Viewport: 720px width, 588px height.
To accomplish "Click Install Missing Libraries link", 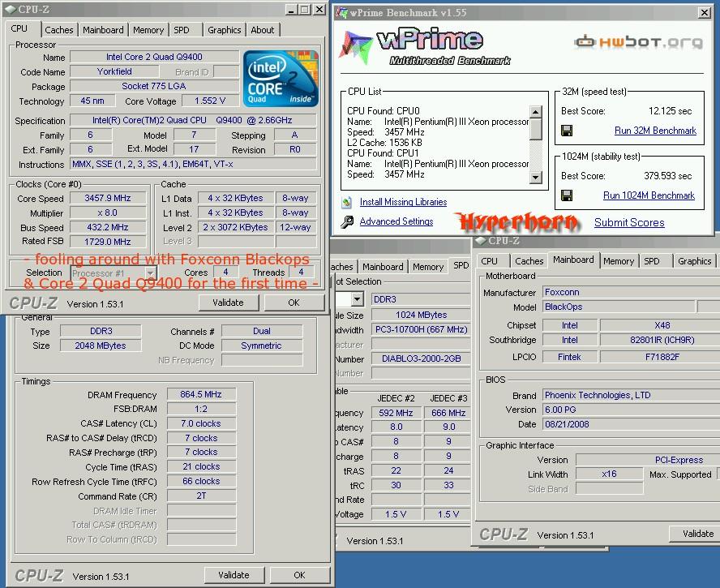I will pos(403,202).
